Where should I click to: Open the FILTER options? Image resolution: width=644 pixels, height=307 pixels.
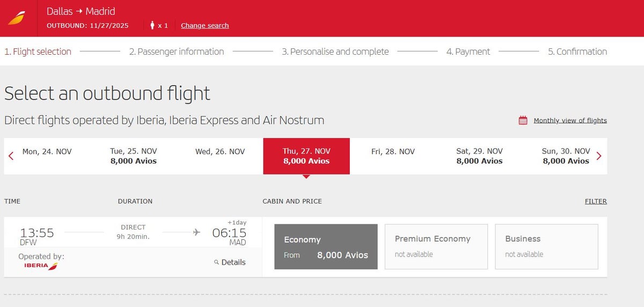(596, 201)
